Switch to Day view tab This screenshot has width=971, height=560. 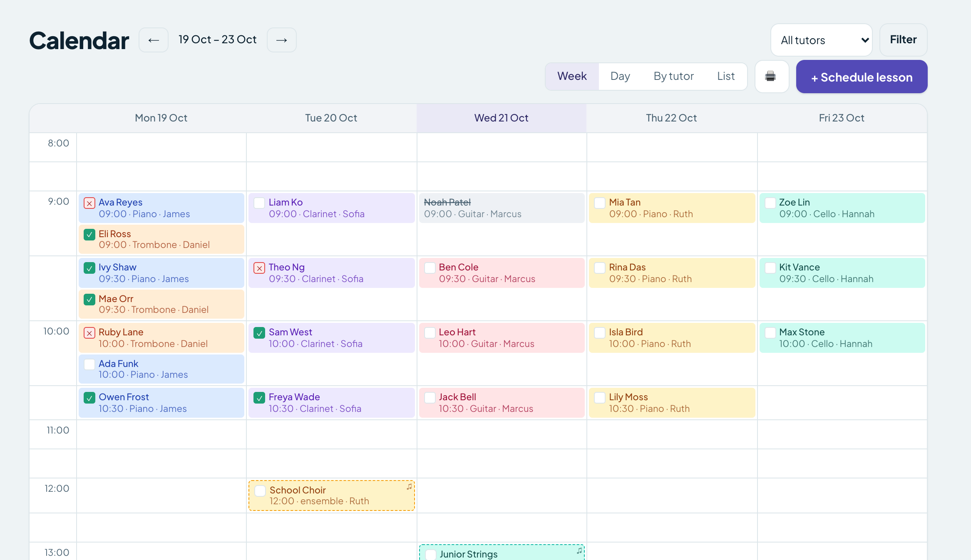(x=620, y=77)
